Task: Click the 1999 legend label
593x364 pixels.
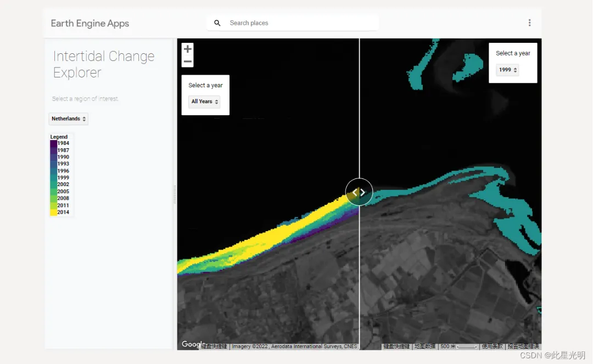Action: pyautogui.click(x=63, y=178)
